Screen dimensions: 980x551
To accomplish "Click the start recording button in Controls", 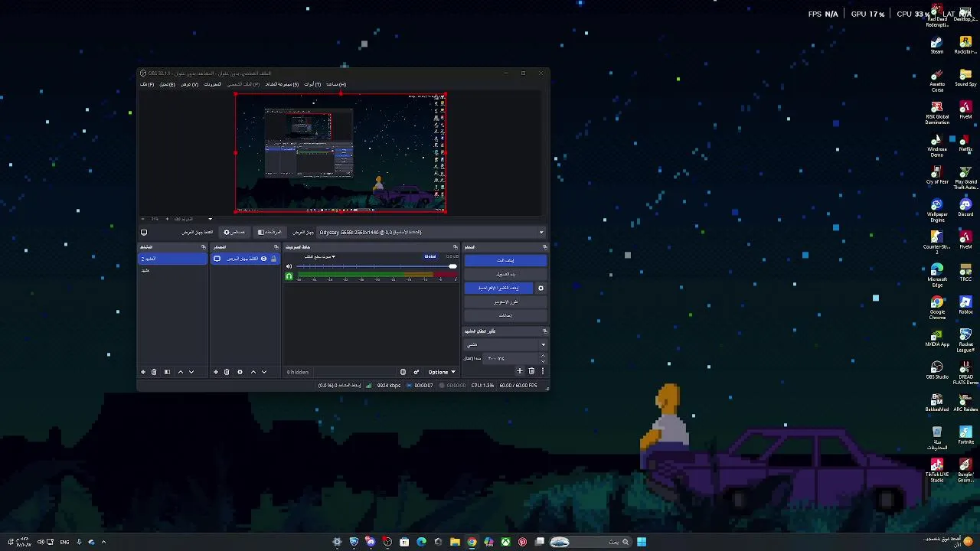I will pyautogui.click(x=505, y=274).
